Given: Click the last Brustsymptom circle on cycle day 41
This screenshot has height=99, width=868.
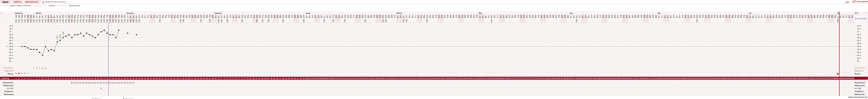Looking at the screenshot, I should pyautogui.click(x=133, y=82).
